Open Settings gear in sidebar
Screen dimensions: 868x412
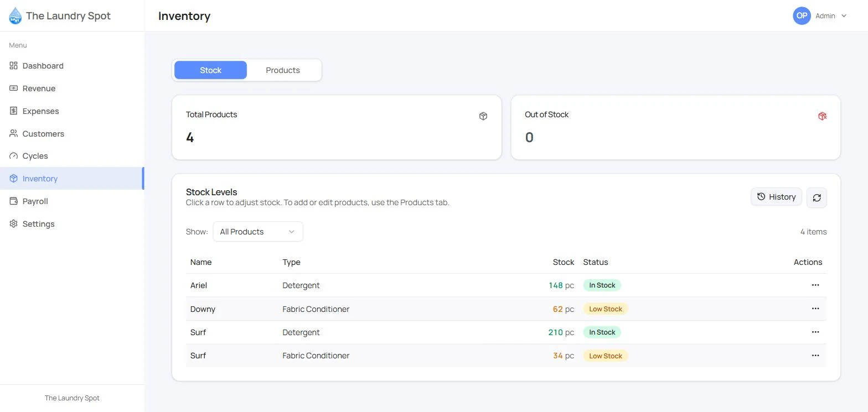click(13, 224)
